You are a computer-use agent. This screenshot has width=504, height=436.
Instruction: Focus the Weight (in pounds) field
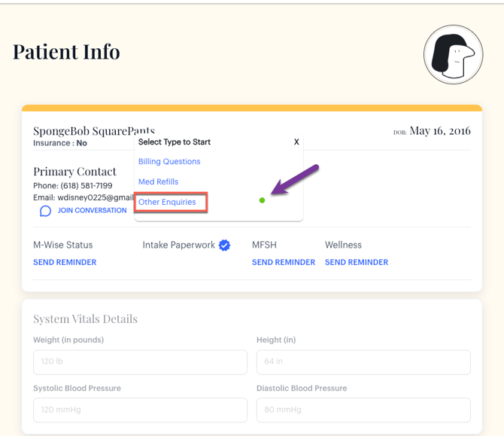[140, 362]
